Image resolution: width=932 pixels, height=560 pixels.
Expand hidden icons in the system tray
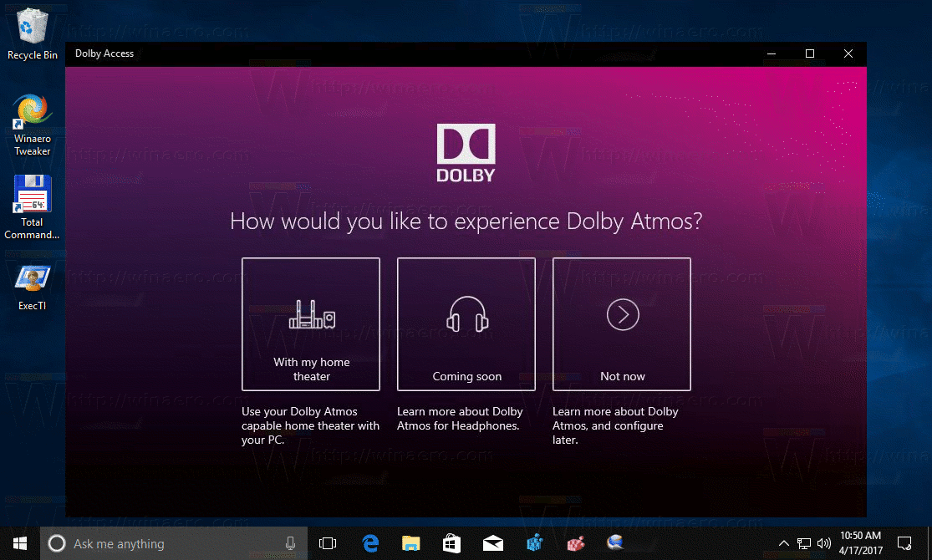pyautogui.click(x=784, y=543)
